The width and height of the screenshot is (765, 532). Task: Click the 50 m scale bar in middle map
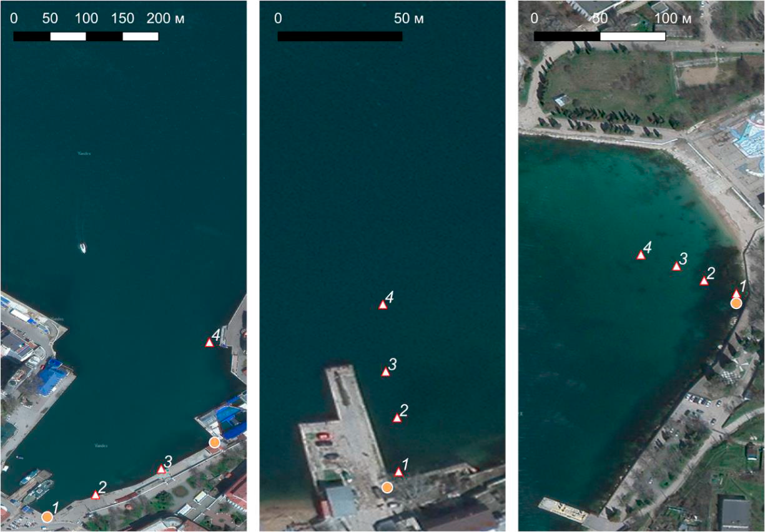(340, 36)
